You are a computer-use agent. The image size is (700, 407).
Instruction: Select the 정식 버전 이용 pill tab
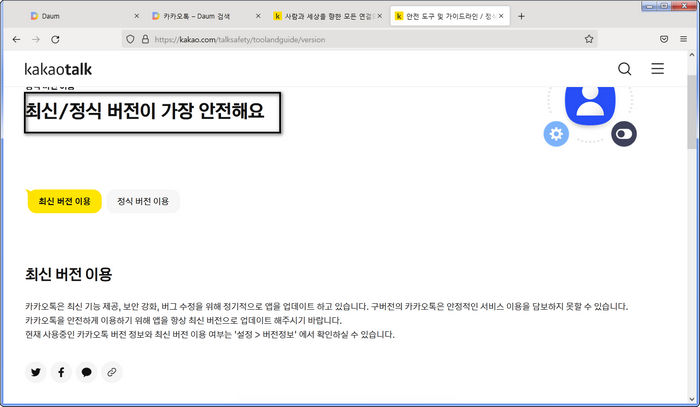[143, 201]
